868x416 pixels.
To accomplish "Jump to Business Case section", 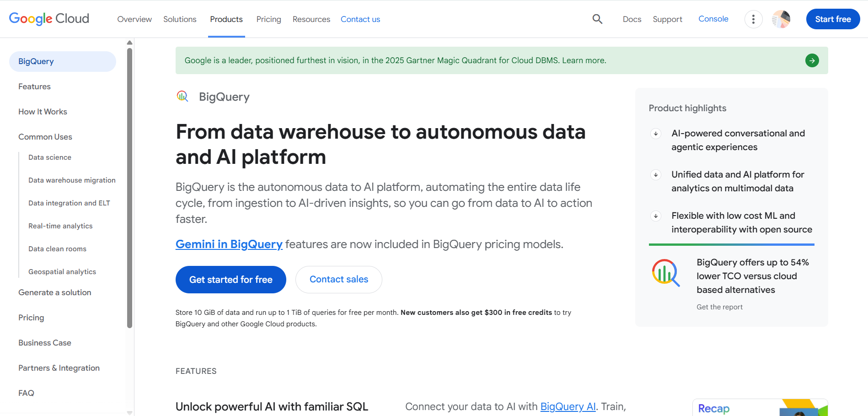I will click(x=45, y=343).
